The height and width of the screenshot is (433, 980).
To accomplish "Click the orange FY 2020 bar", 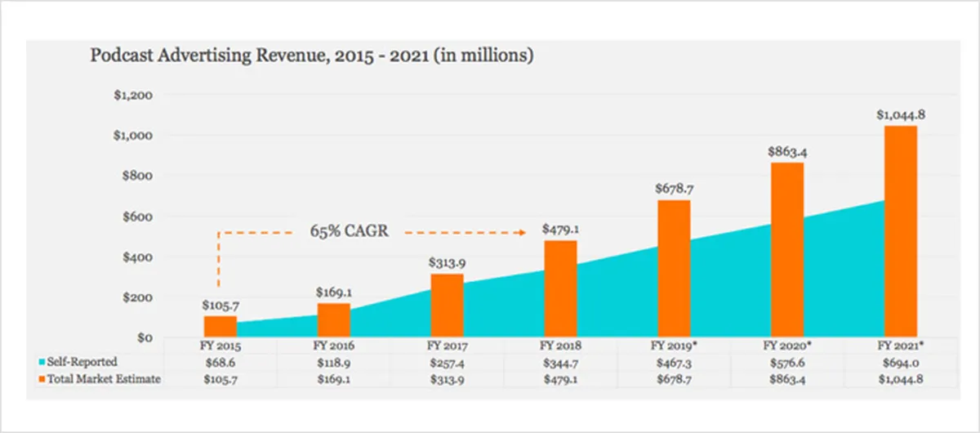I will (x=787, y=250).
